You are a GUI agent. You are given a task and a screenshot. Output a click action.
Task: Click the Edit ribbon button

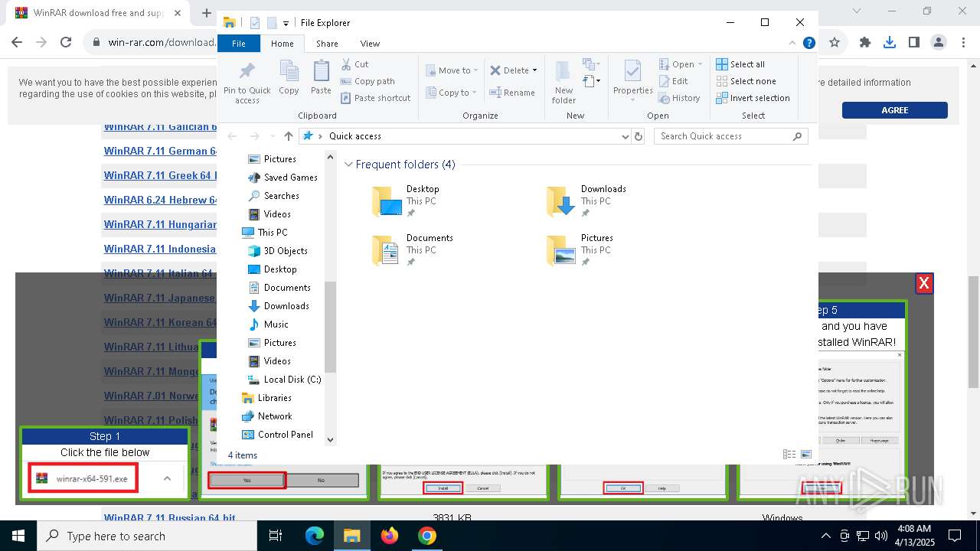click(x=673, y=81)
